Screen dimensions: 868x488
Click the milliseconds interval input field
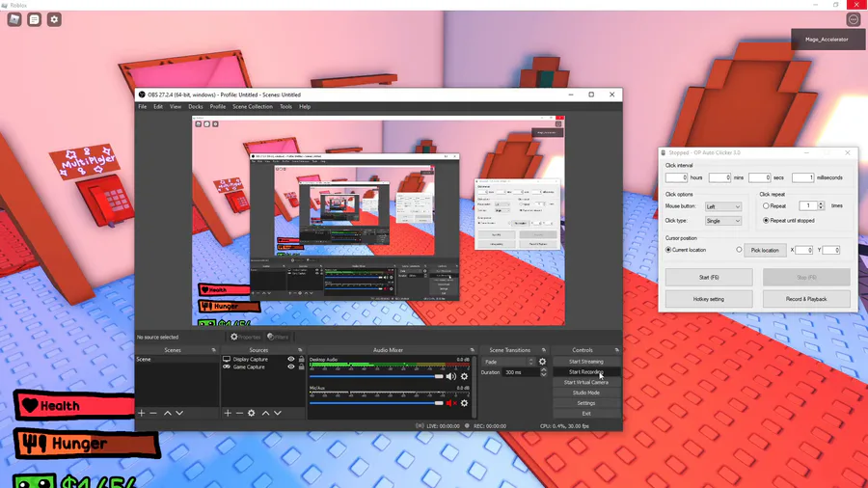tap(802, 177)
